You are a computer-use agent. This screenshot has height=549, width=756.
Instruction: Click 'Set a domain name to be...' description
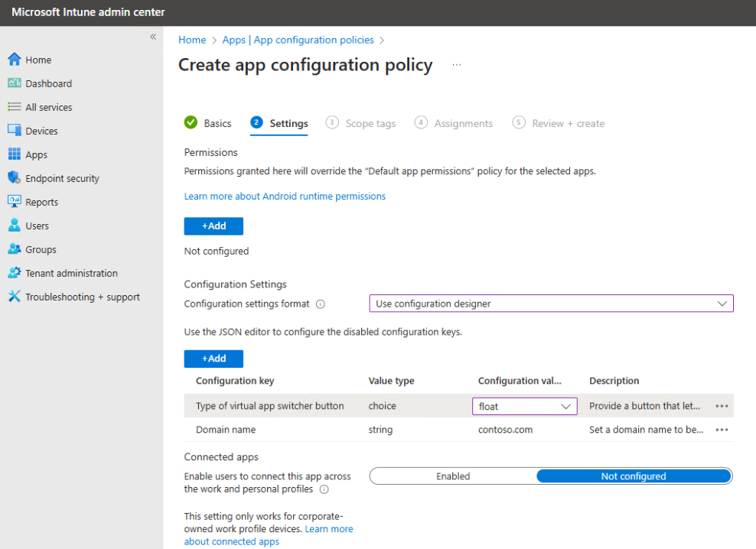tap(646, 430)
